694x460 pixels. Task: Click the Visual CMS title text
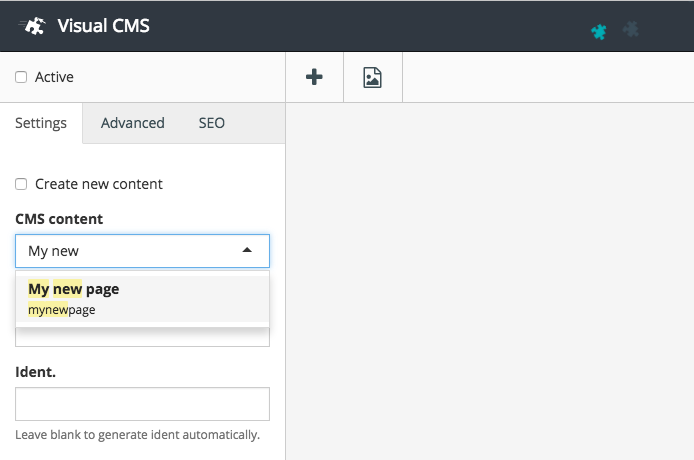[103, 26]
